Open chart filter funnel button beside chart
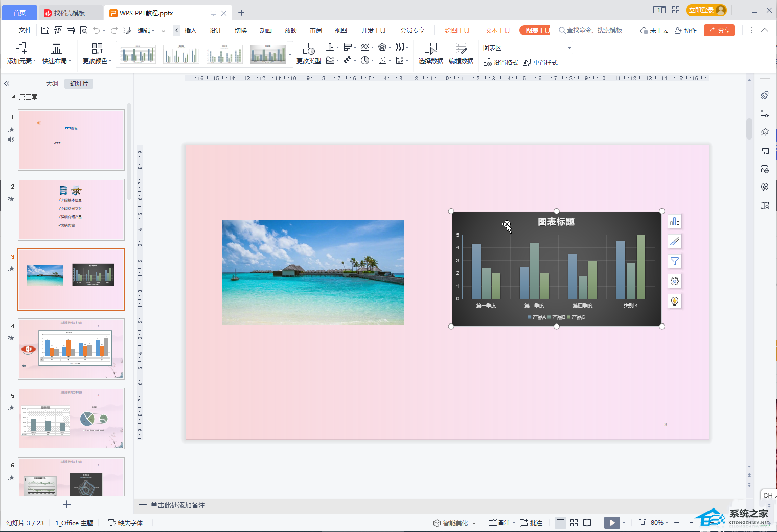The image size is (777, 532). 675,261
